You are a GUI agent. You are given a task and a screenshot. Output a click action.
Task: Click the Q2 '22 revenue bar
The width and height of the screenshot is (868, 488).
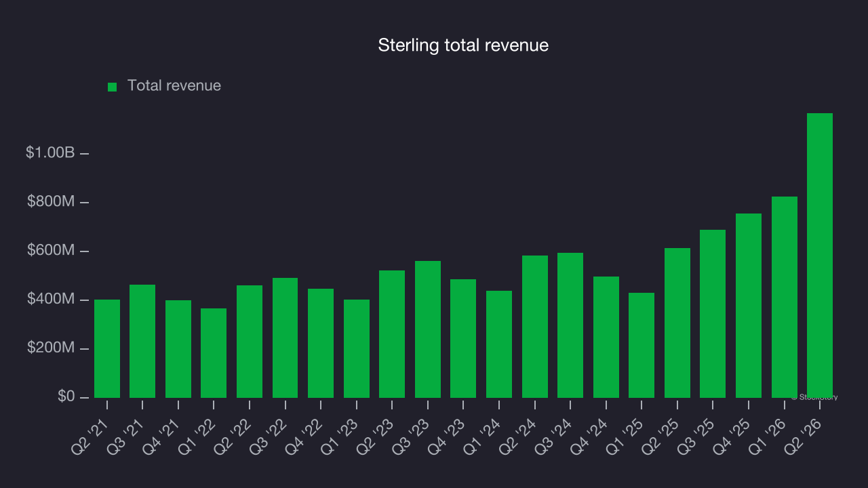pos(250,342)
